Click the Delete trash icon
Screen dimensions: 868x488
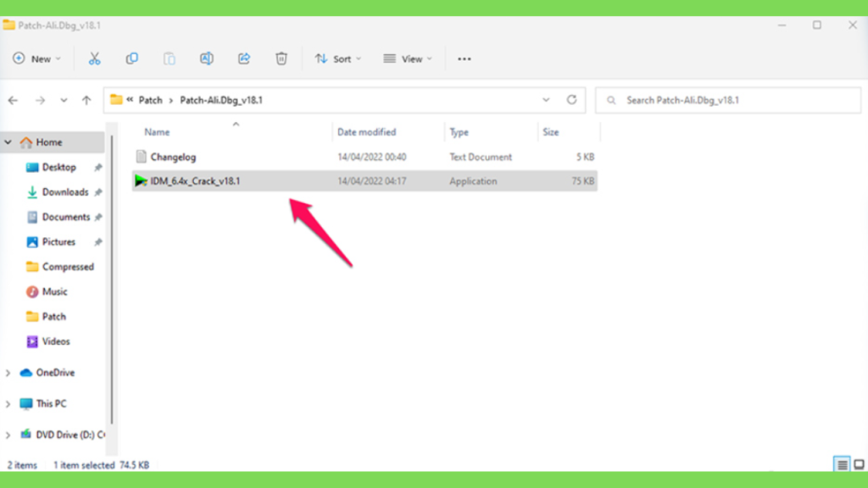pyautogui.click(x=281, y=58)
